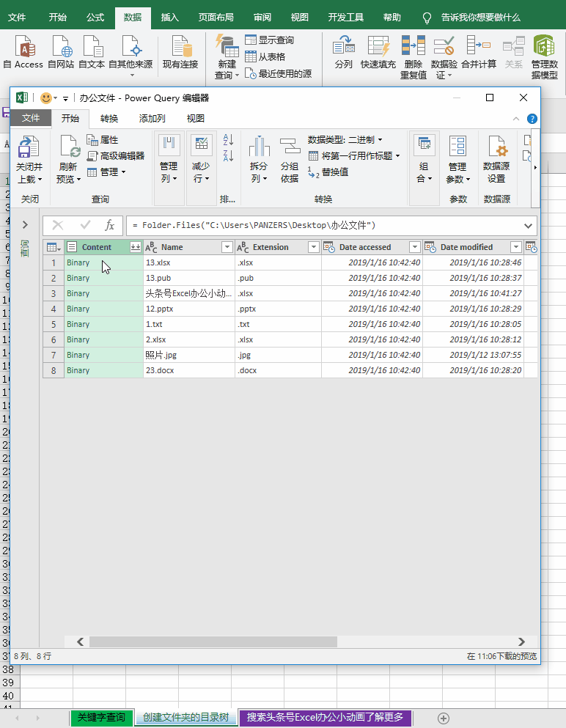Click the 告诉我你想要做什么 search box

pyautogui.click(x=480, y=18)
